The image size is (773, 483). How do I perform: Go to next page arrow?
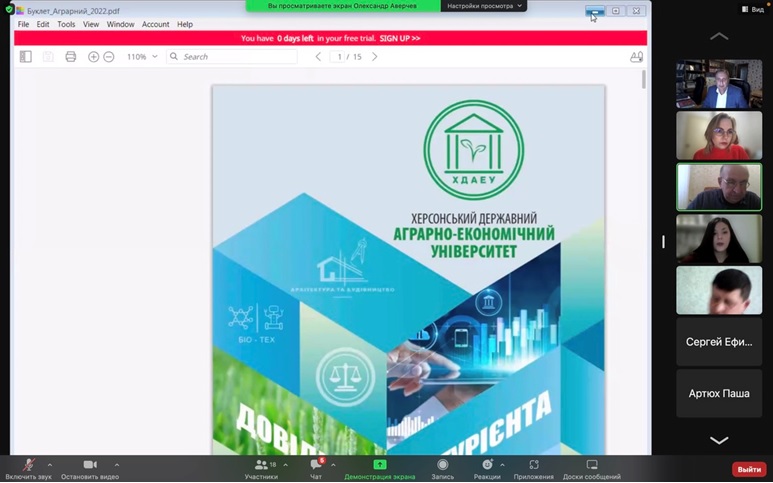(x=375, y=57)
